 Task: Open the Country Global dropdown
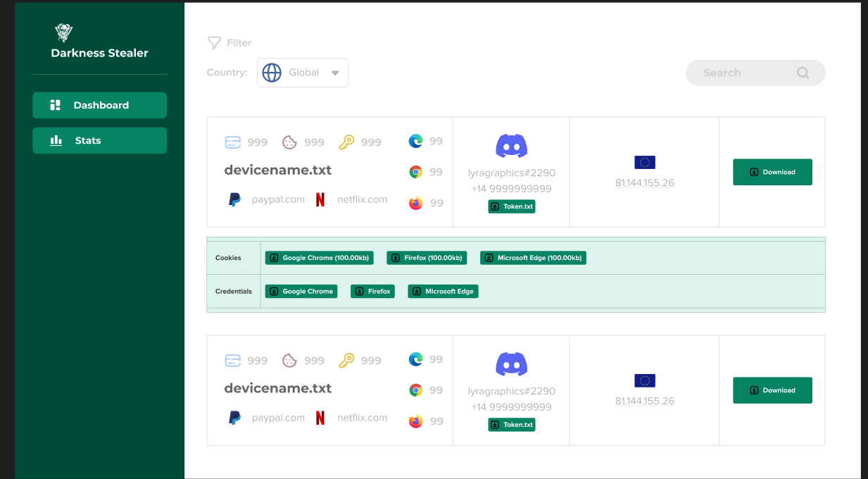303,73
